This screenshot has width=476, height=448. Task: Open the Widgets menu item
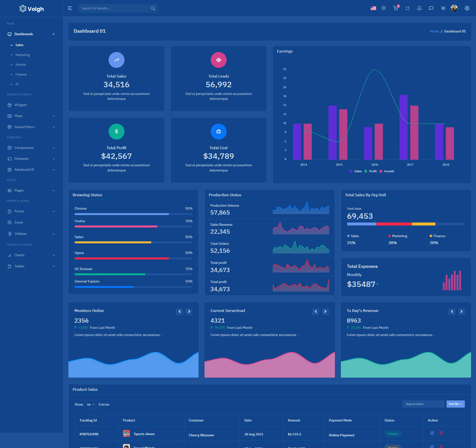tap(21, 105)
